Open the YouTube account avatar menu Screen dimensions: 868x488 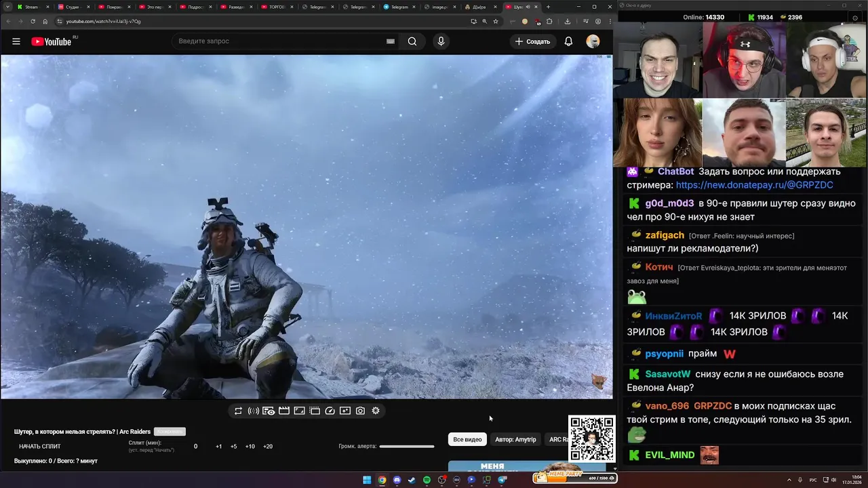click(593, 41)
